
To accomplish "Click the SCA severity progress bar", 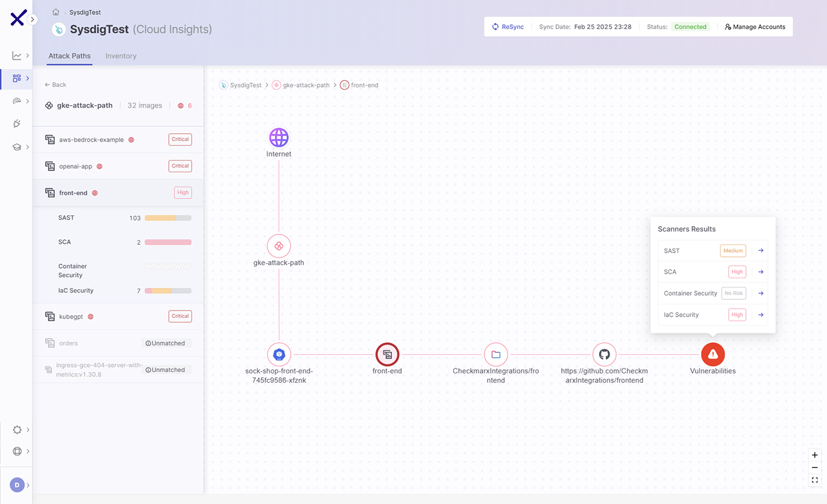I will click(x=168, y=242).
